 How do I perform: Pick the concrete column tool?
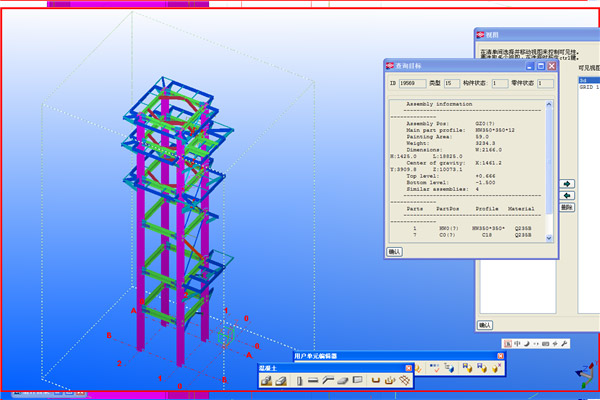(298, 380)
